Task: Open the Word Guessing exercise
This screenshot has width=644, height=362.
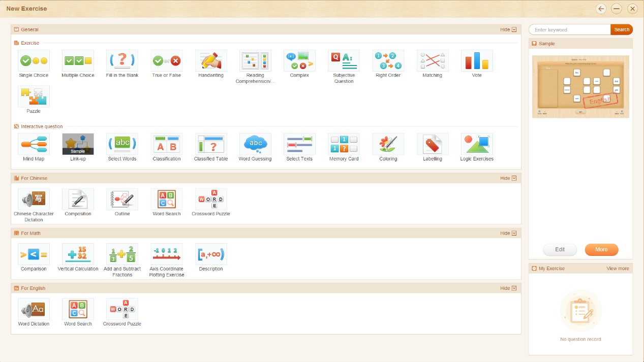Action: [x=255, y=144]
